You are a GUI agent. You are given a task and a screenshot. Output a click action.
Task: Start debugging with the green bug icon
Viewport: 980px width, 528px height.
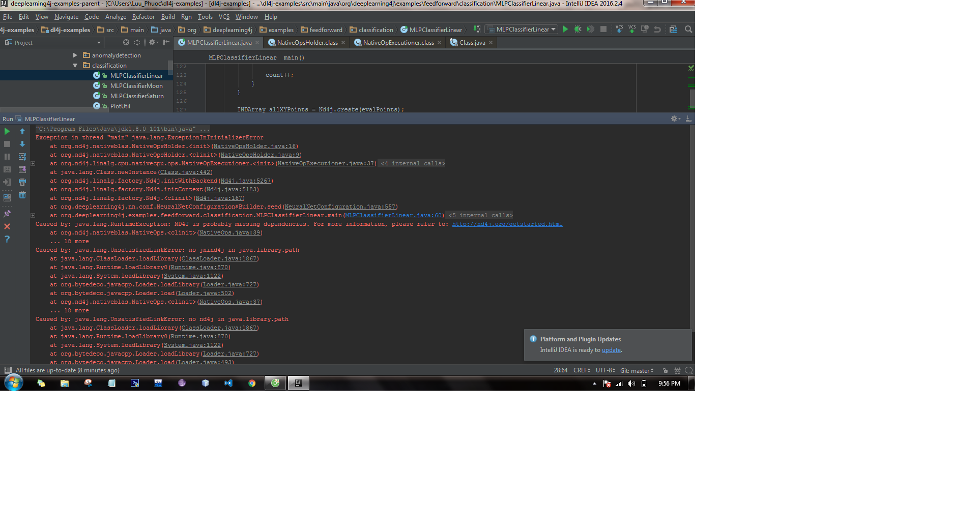coord(578,30)
